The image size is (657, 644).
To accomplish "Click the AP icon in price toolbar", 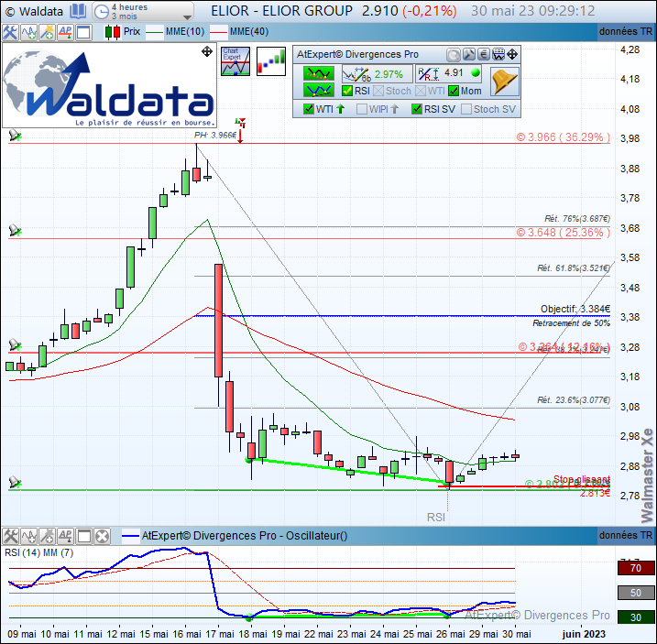I will point(65,32).
